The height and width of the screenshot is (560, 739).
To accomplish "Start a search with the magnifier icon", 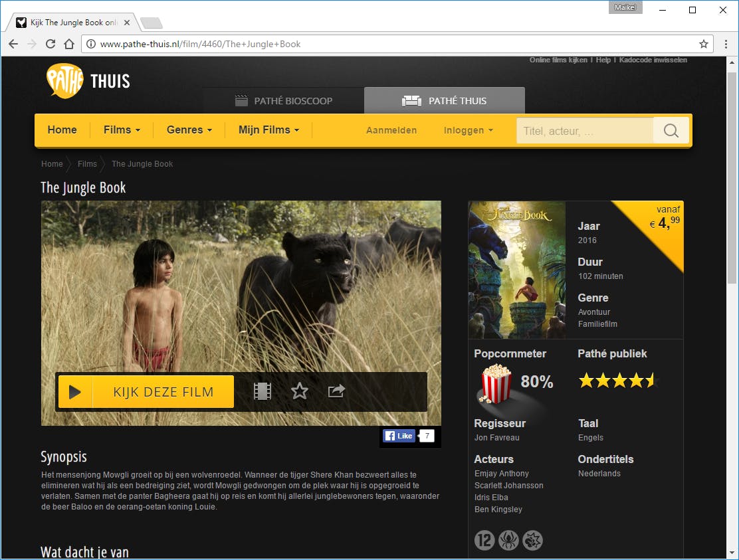I will click(x=671, y=130).
